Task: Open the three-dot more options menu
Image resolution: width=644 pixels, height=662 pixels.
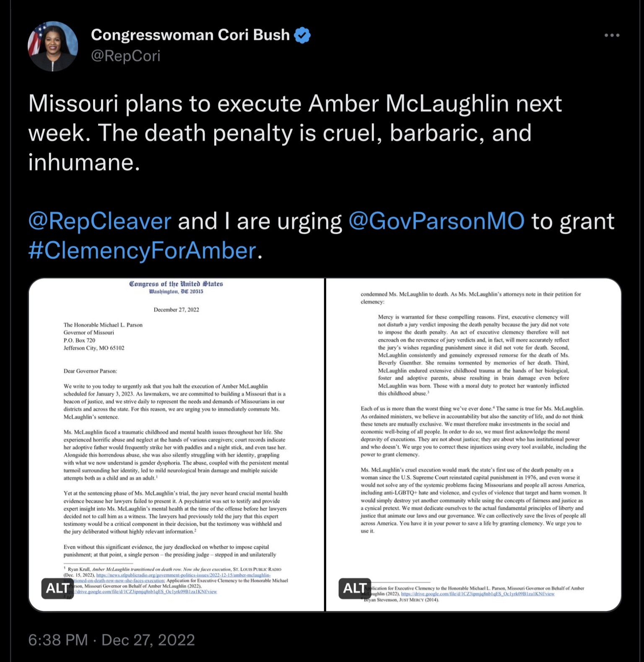Action: (612, 35)
